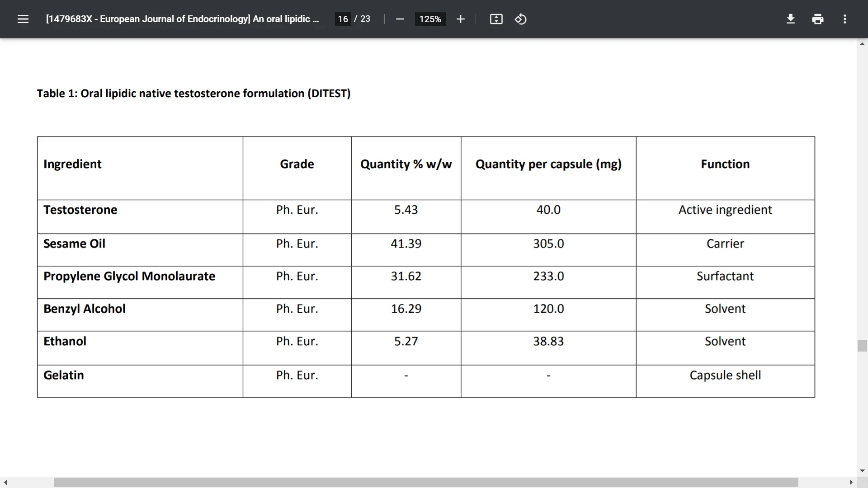
Task: Click the 38.83 capsule quantity
Action: pyautogui.click(x=548, y=341)
